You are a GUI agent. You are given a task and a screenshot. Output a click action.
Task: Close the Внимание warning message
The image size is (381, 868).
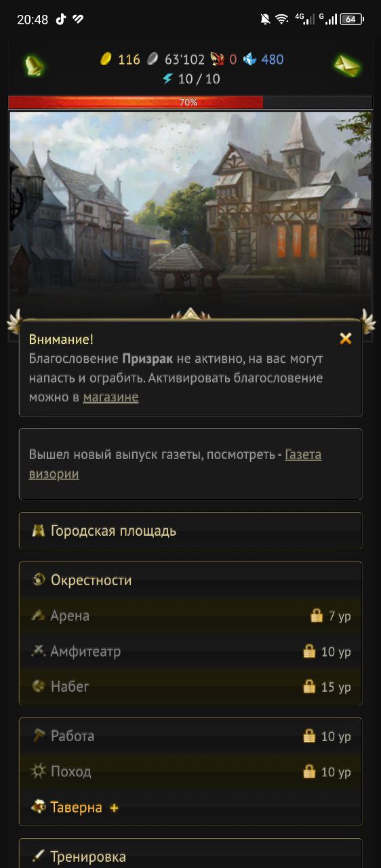coord(346,338)
